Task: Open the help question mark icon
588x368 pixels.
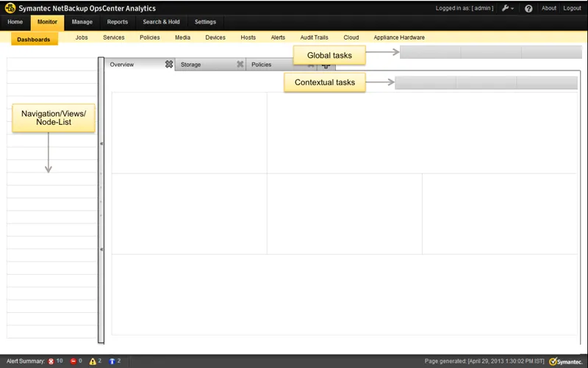Action: coord(528,9)
